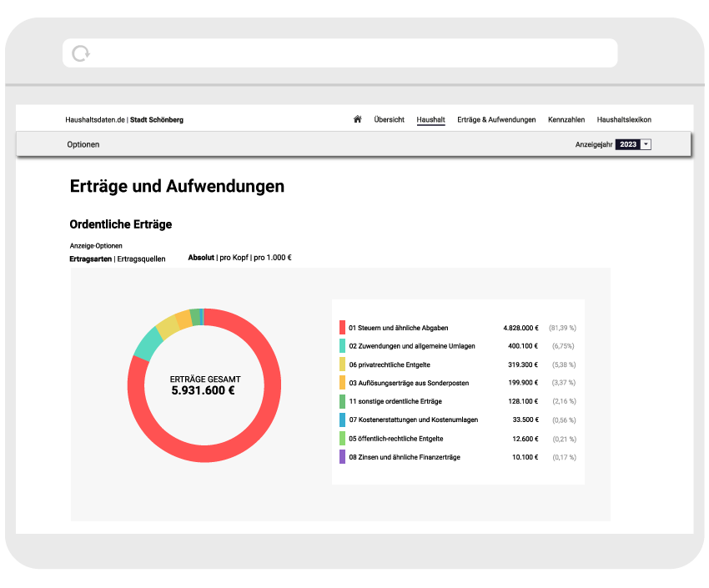Switch display to pro Kopf

[234, 258]
